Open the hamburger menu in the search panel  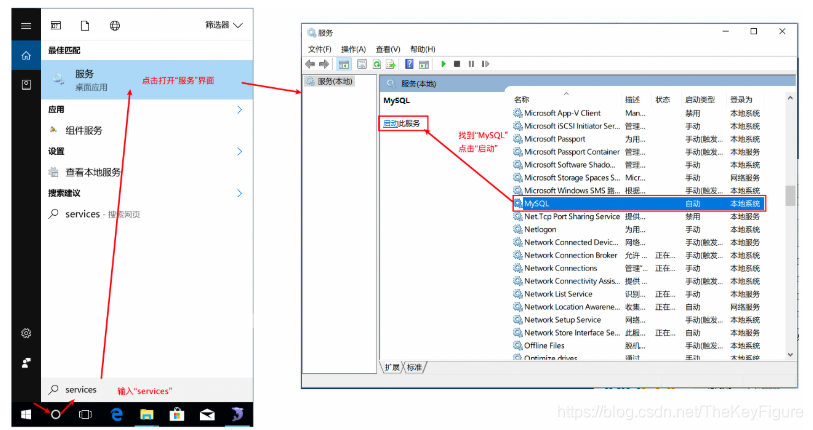click(x=26, y=25)
